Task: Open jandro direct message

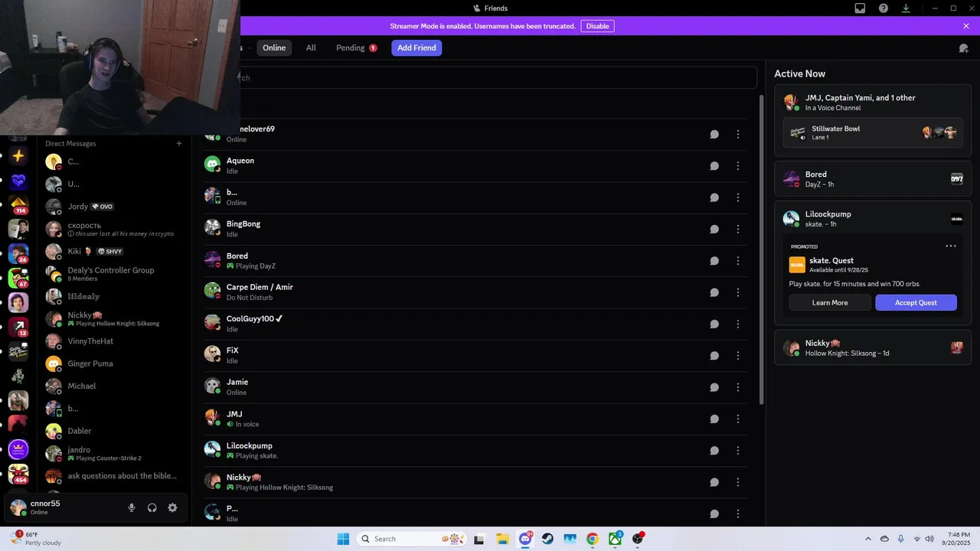Action: pyautogui.click(x=113, y=454)
